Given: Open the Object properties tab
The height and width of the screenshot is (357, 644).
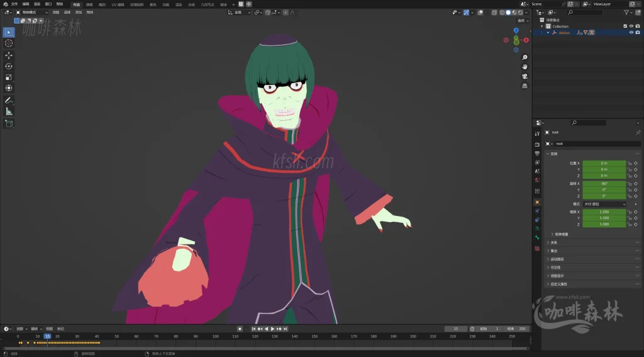Looking at the screenshot, I should pyautogui.click(x=537, y=202).
